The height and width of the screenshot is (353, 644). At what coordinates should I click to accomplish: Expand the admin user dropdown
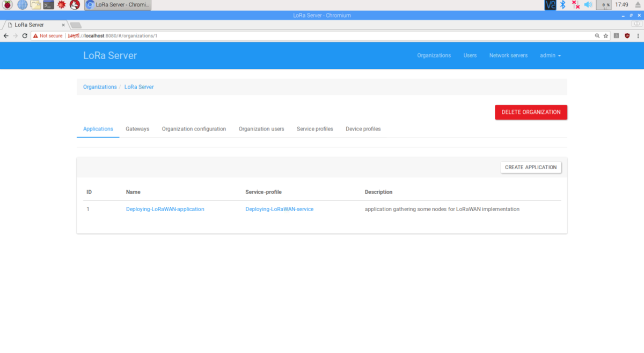tap(550, 55)
